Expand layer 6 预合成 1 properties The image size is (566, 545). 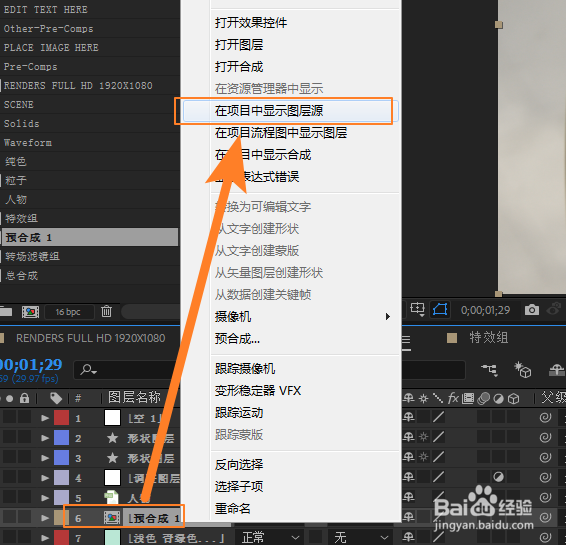pyautogui.click(x=45, y=518)
